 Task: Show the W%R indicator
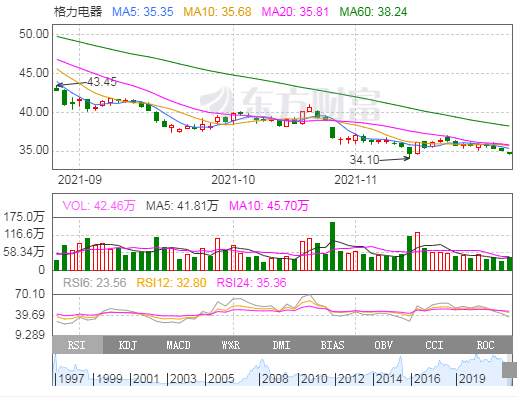[x=230, y=345]
